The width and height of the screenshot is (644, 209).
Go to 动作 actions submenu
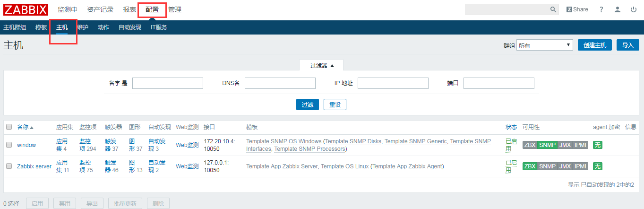tap(103, 27)
